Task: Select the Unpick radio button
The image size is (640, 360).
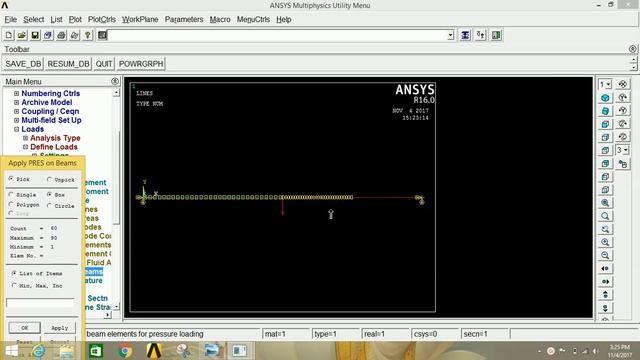Action: tap(49, 179)
